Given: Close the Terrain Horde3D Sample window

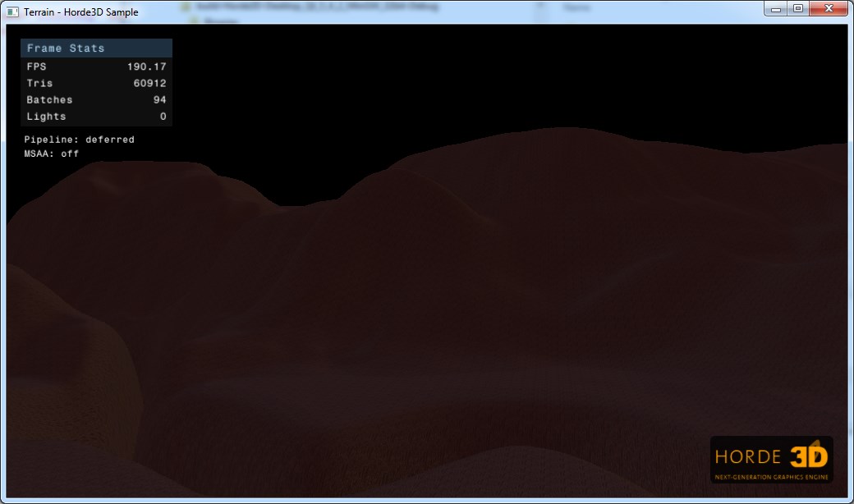Looking at the screenshot, I should (829, 9).
